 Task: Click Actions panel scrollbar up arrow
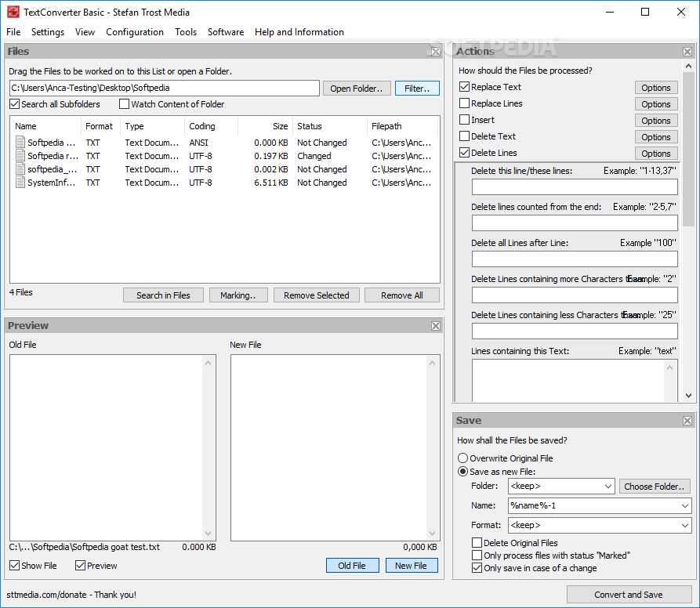688,66
